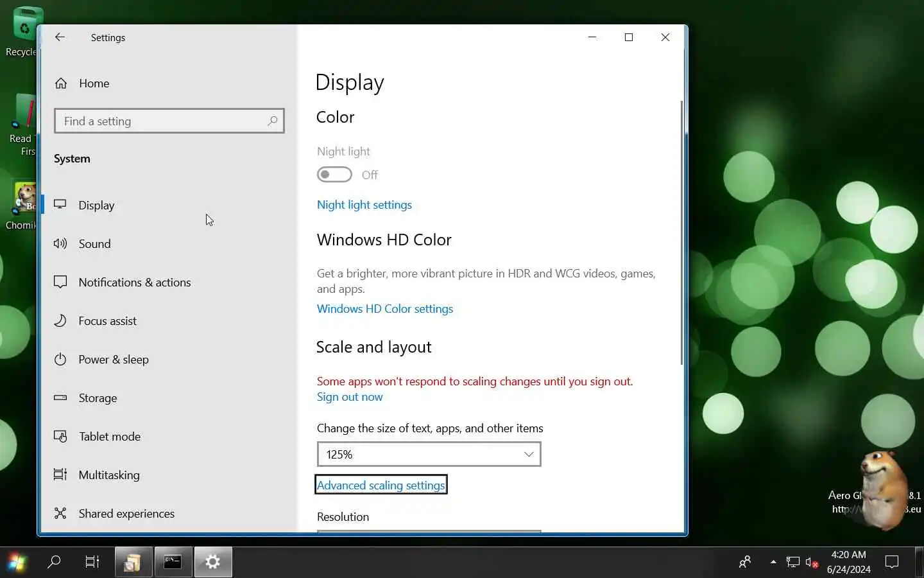Click the Shared experiences icon
This screenshot has width=924, height=578.
pos(60,513)
